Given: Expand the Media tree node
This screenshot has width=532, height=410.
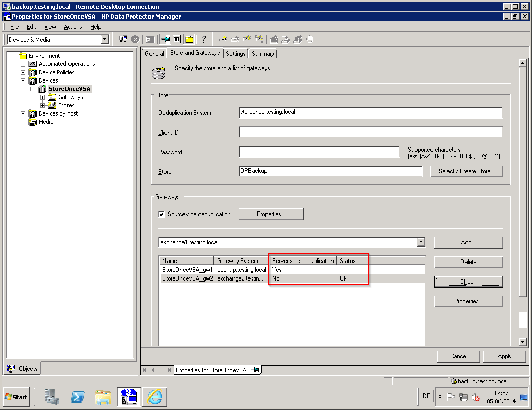Looking at the screenshot, I should (23, 122).
